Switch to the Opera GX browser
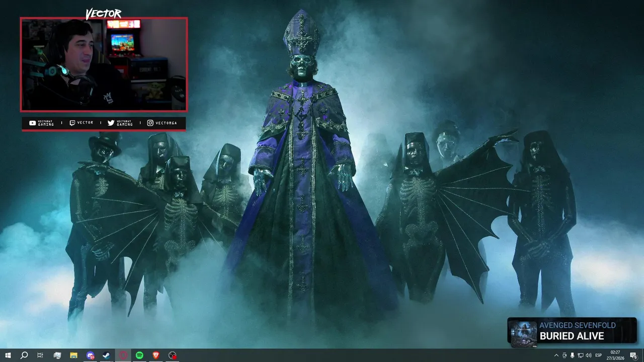This screenshot has width=644, height=362. [x=123, y=355]
